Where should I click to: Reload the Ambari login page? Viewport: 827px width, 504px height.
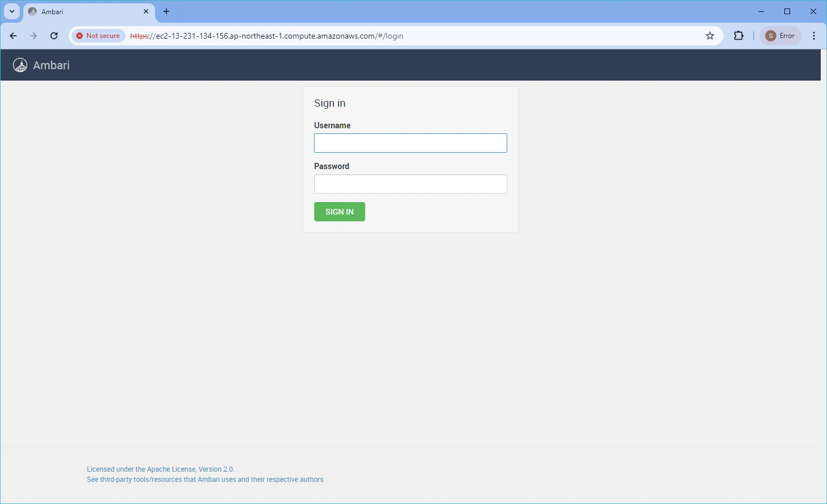point(54,36)
